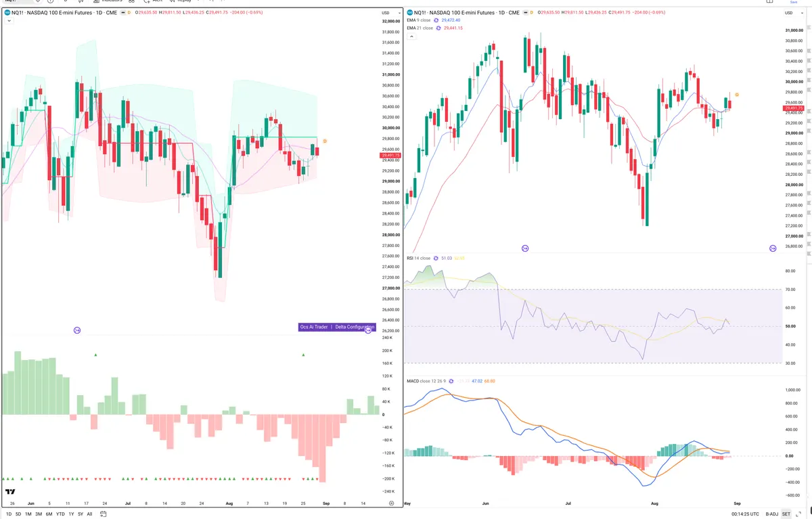Open the go-to-date calendar icon
This screenshot has width=812, height=519.
tap(104, 514)
